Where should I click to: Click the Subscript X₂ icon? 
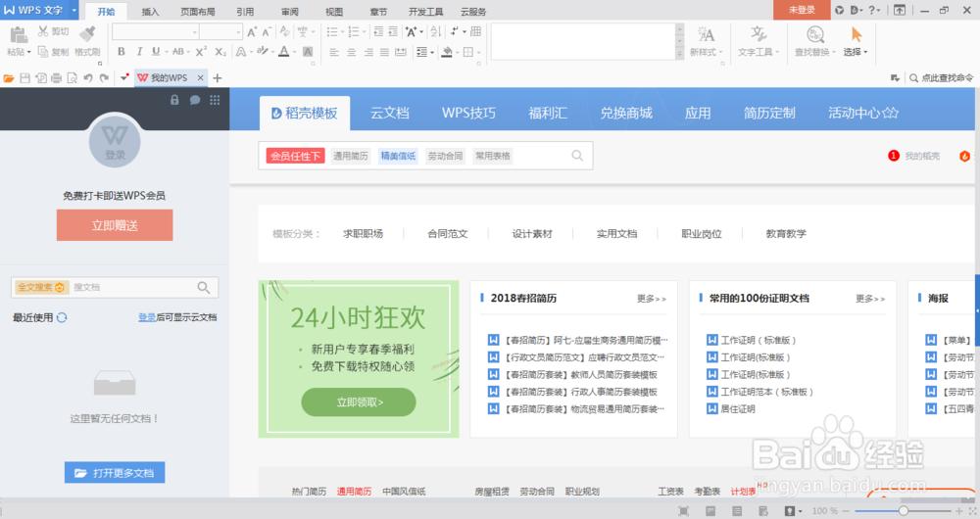click(220, 52)
